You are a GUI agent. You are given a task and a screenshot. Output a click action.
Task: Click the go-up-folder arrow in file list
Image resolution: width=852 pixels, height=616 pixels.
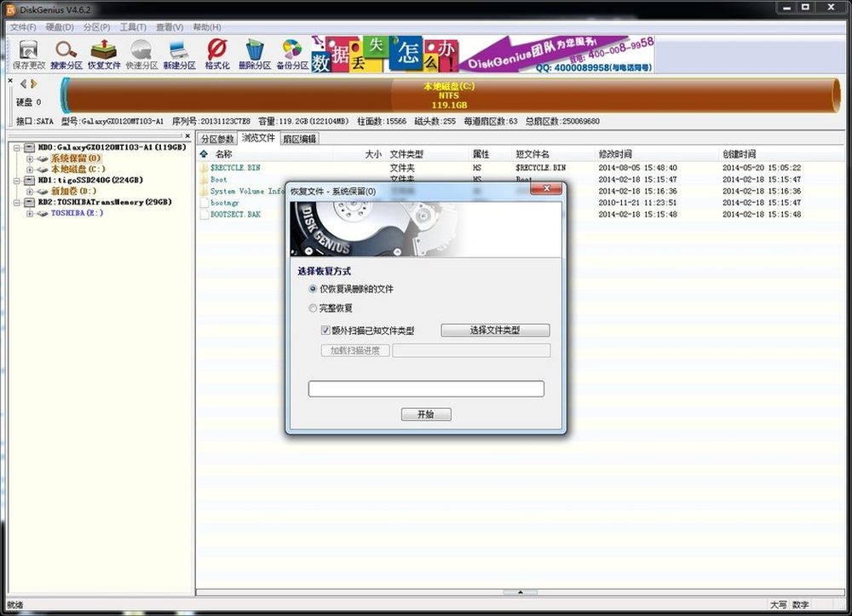point(204,153)
